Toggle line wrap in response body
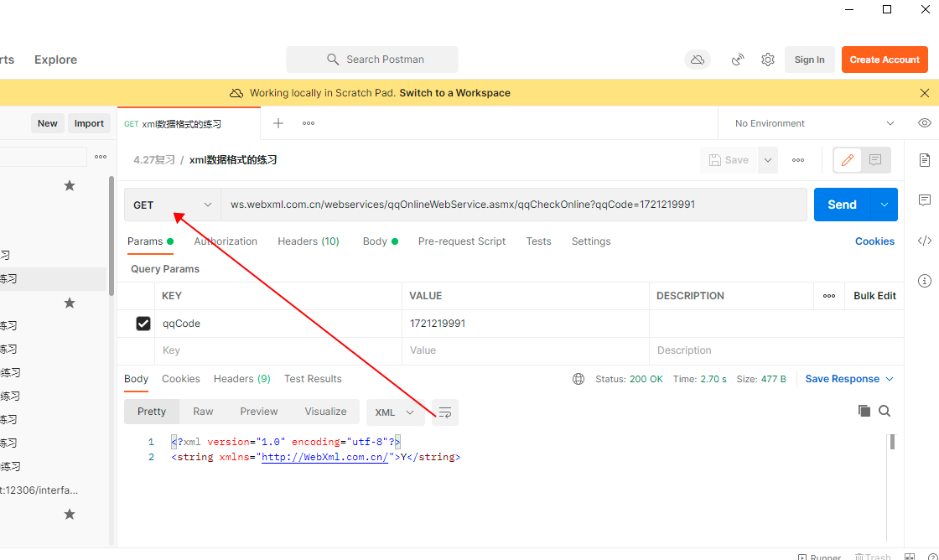 (445, 412)
